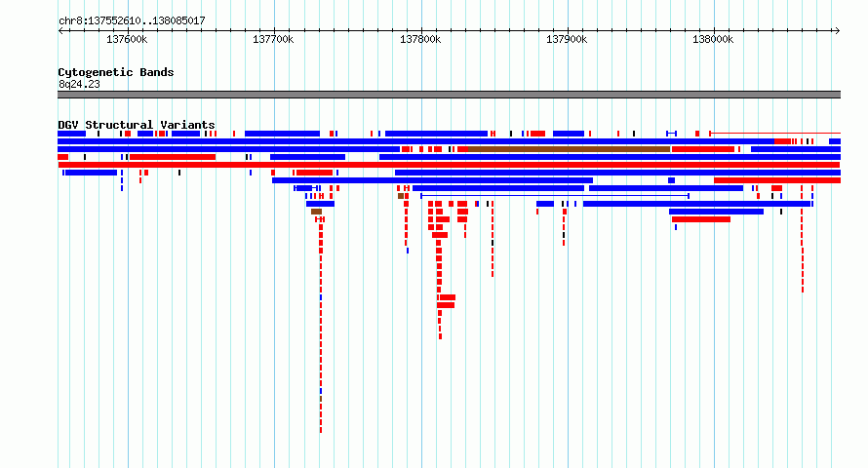The image size is (868, 468).
Task: Select the red bar under the blue bar near 138000k
Action: click(x=701, y=219)
